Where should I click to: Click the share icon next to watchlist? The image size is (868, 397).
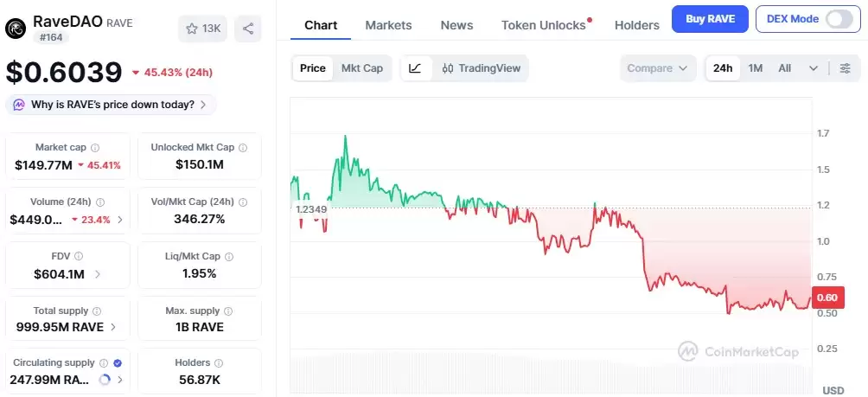point(248,29)
